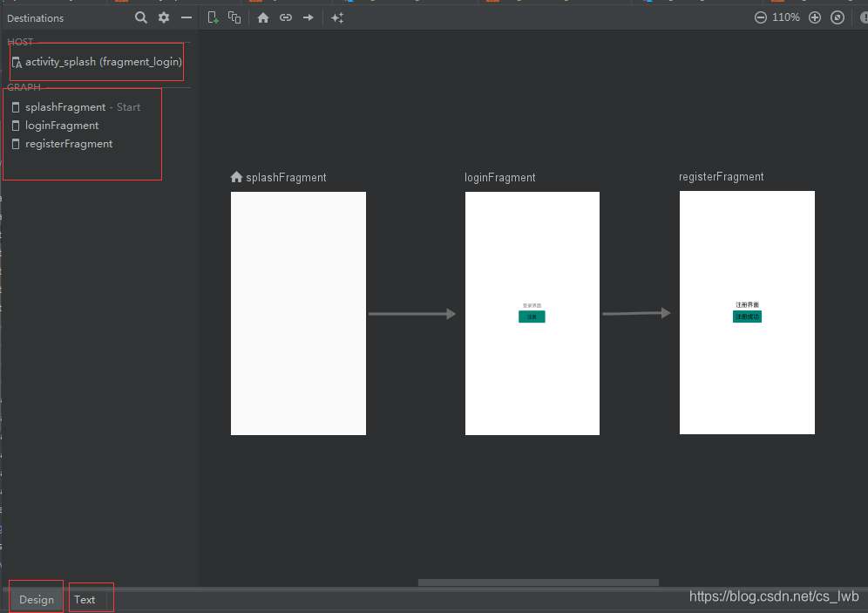868x613 pixels.
Task: Set start destination with home icon
Action: pyautogui.click(x=263, y=17)
